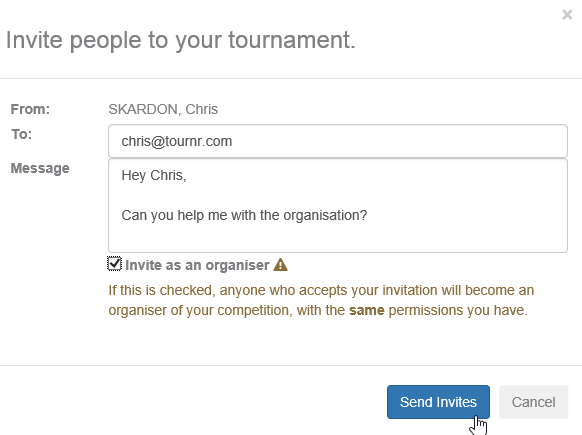Click the bold word "same" in warning

tap(367, 310)
